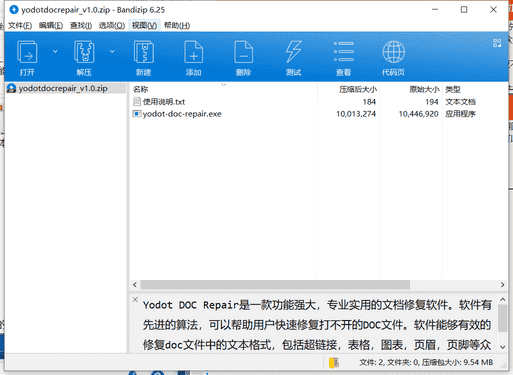Click the toolbar layout grid icon
Viewport: 513px width, 375px height.
click(497, 43)
